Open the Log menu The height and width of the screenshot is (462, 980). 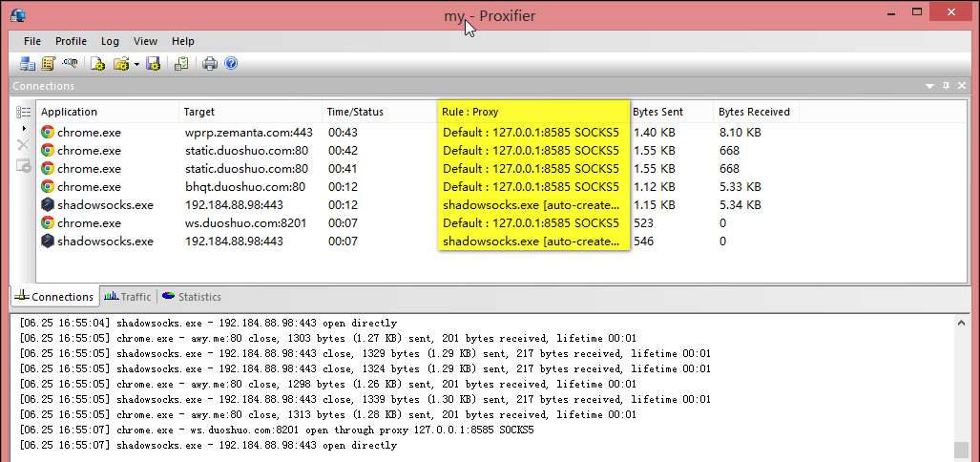(x=110, y=41)
